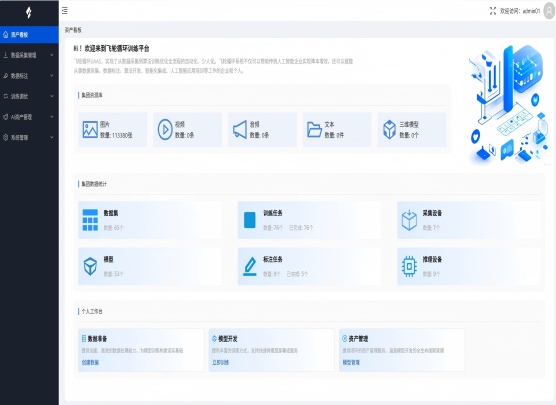Image resolution: width=556 pixels, height=405 pixels.
Task: Select the 音频 audio megaphone icon
Action: (x=240, y=129)
